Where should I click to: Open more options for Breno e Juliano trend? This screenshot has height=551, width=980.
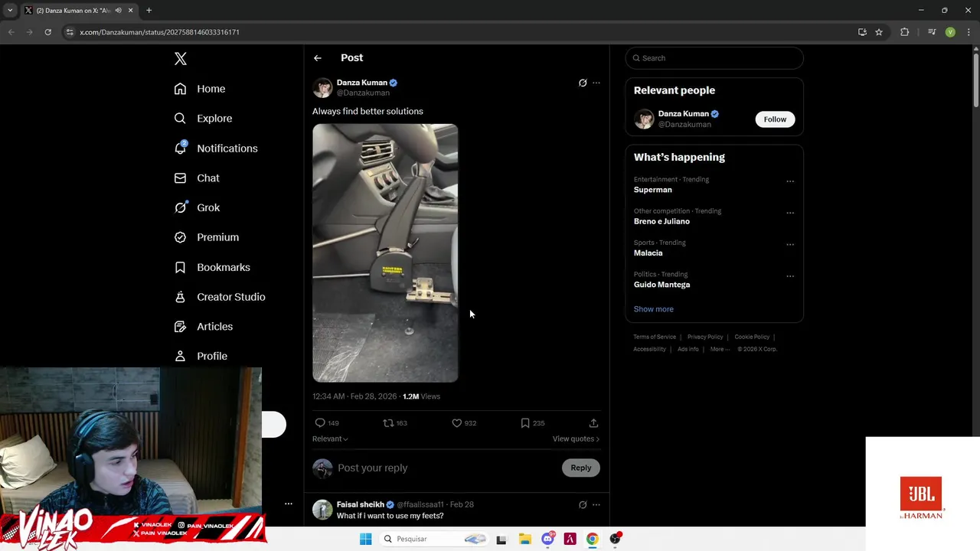[790, 213]
